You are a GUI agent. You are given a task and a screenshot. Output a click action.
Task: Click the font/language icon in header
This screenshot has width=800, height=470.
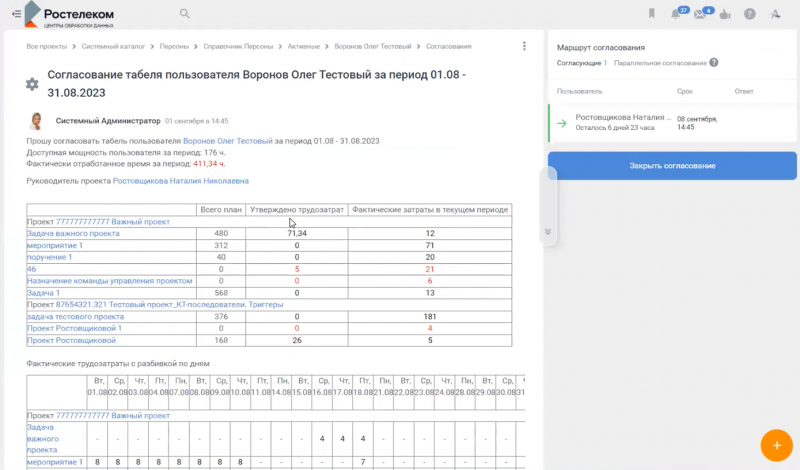[777, 14]
